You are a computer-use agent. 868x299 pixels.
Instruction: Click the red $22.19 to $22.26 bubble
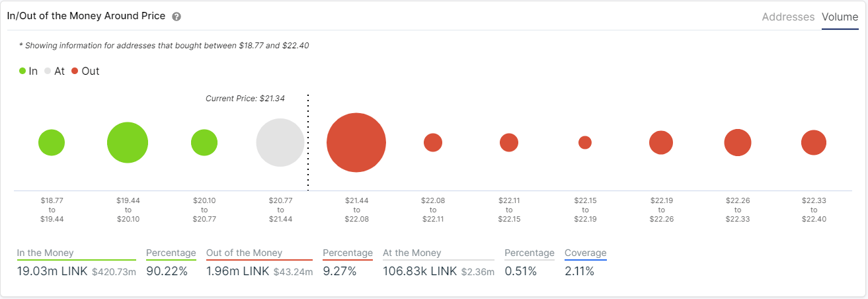coord(661,142)
